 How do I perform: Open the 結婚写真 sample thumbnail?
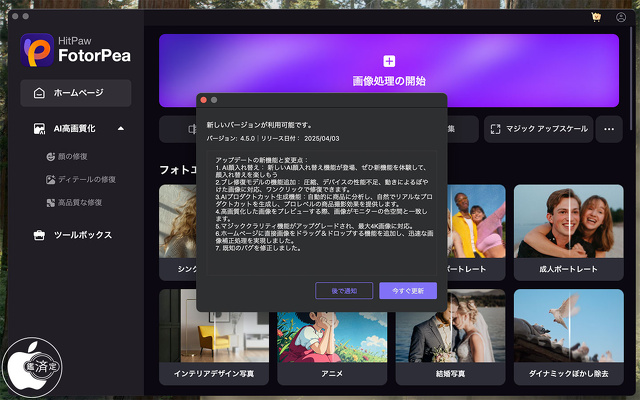pos(450,337)
